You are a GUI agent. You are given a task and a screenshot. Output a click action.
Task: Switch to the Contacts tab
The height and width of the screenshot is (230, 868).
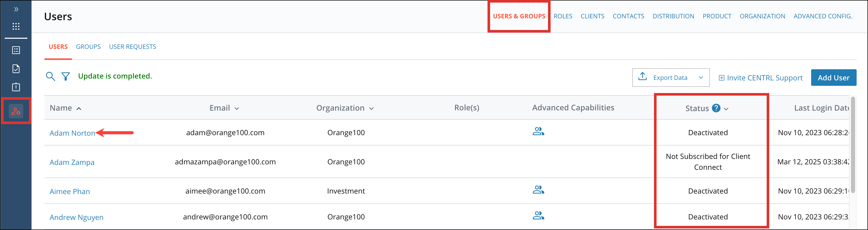pyautogui.click(x=628, y=16)
